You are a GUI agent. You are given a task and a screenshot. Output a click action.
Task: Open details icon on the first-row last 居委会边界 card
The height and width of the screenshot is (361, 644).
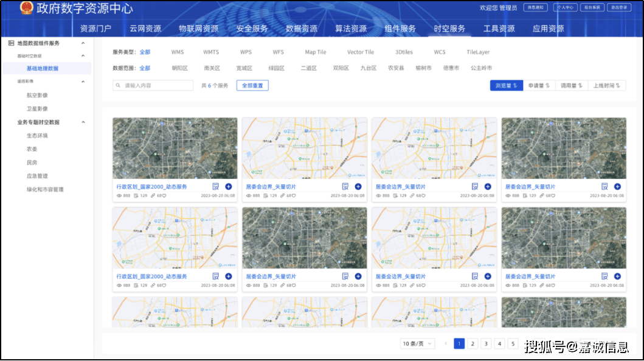coord(604,187)
